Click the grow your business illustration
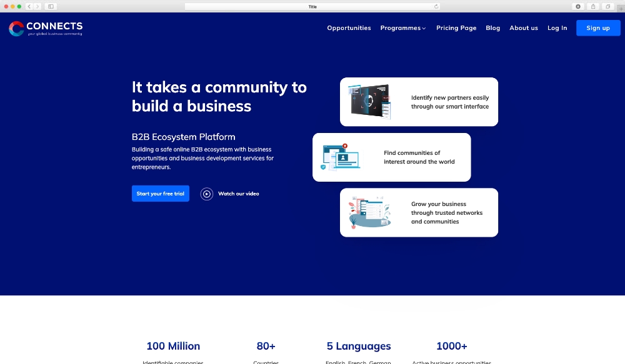Viewport: 625px width, 364px height. [x=369, y=212]
